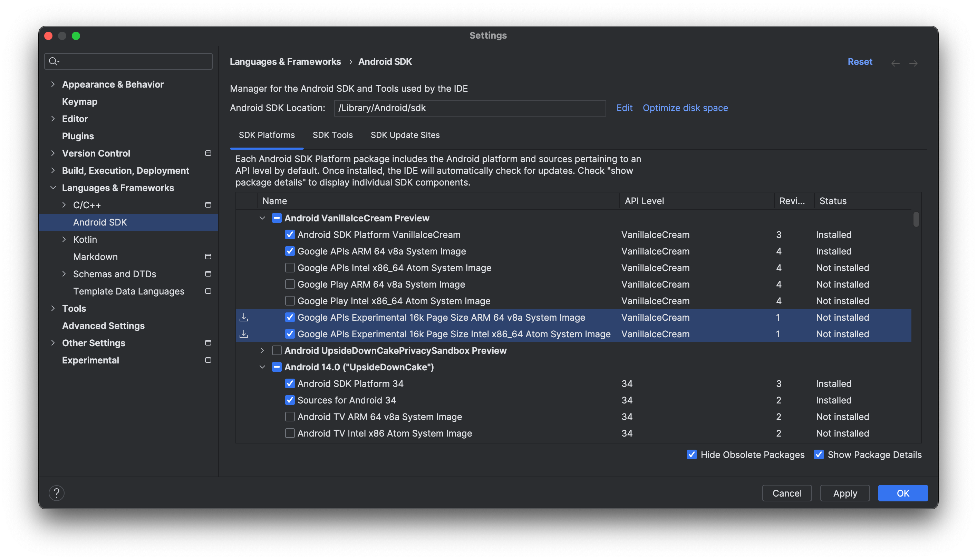Click the SDK Platforms tab

tap(267, 134)
